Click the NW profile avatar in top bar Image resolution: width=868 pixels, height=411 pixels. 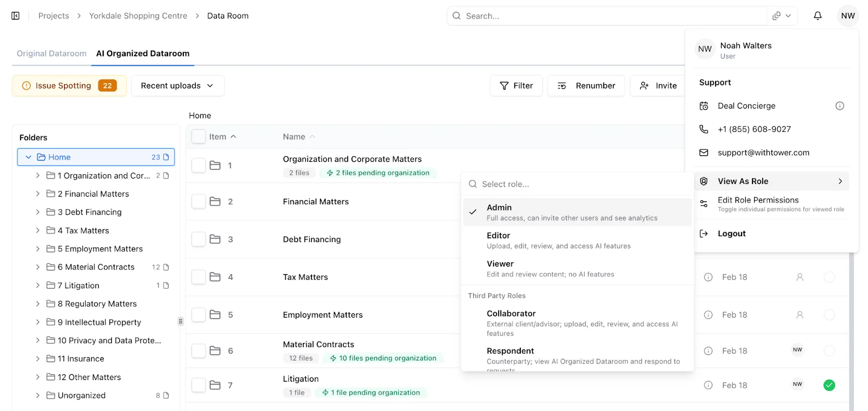click(x=848, y=16)
